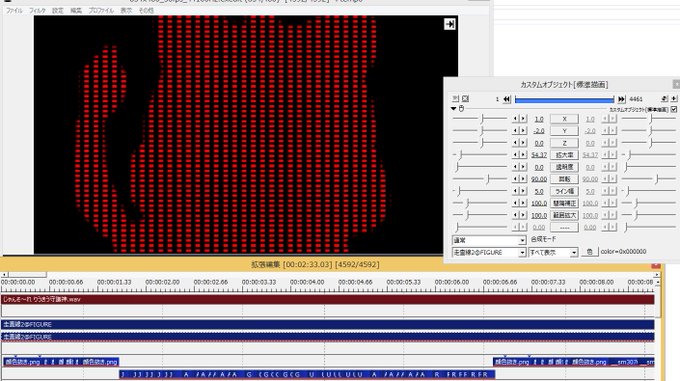Click the 回転 button
680x381 pixels.
(564, 179)
